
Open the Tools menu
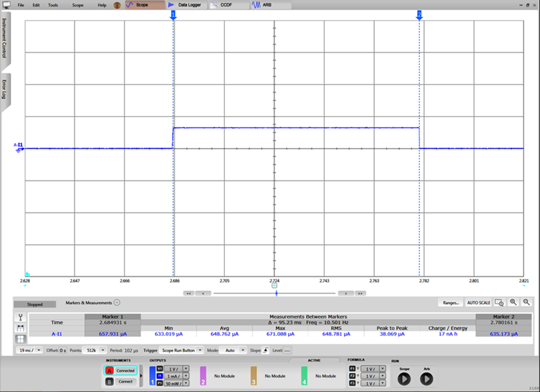[x=53, y=5]
